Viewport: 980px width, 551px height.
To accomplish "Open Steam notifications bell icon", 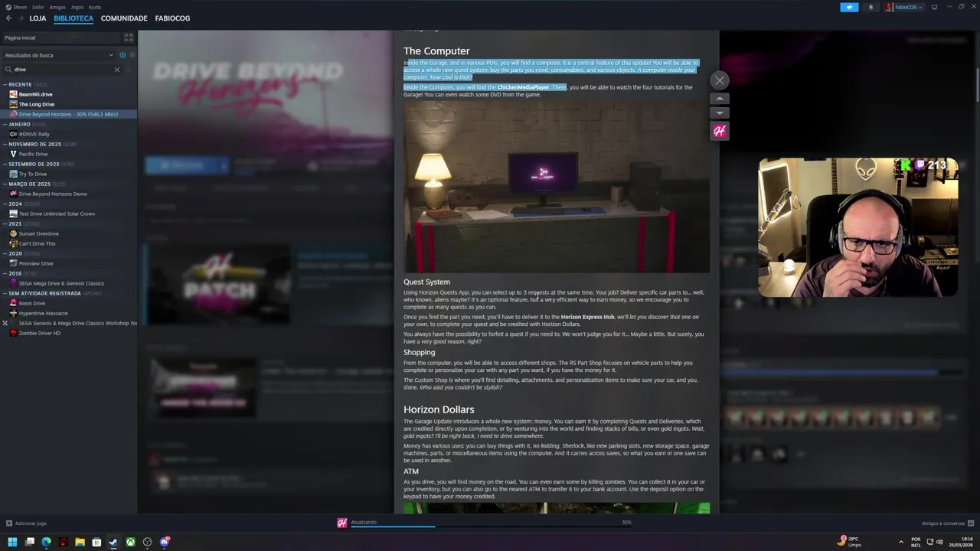I will [871, 7].
